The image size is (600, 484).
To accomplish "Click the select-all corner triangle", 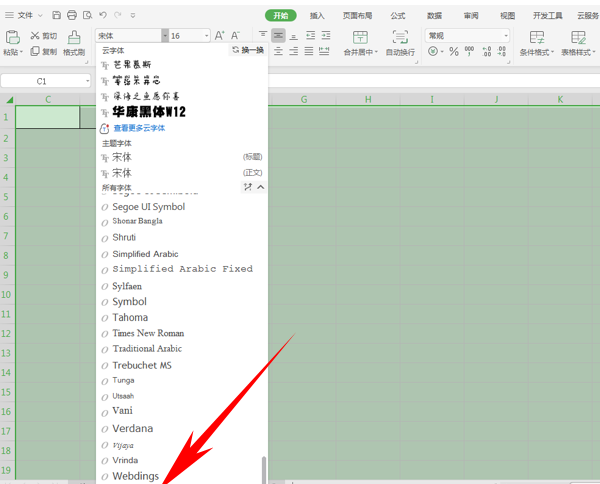I will click(10, 100).
